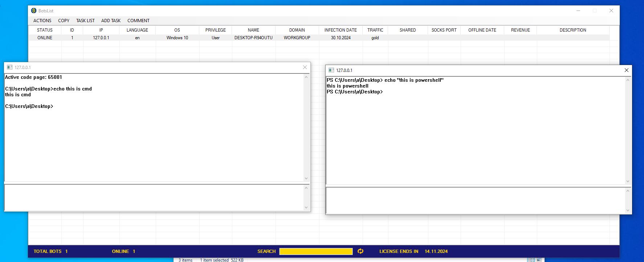
Task: Switch Explorer to large icons view icon
Action: pyautogui.click(x=539, y=260)
